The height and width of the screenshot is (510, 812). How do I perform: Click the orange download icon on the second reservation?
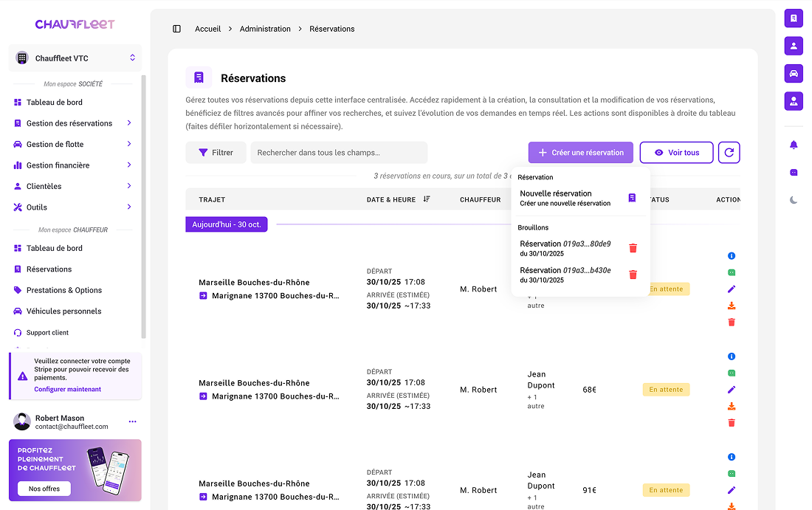(x=732, y=406)
